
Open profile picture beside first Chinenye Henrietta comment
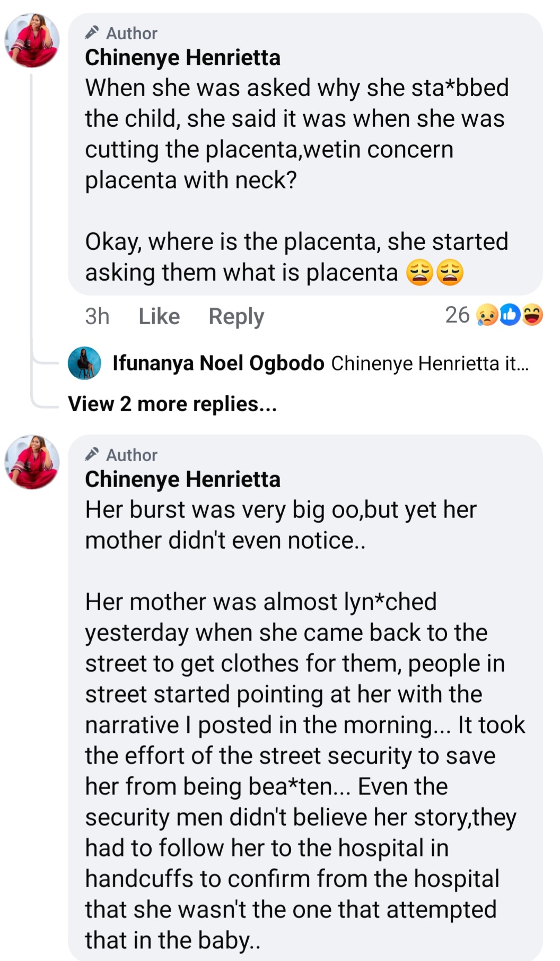pos(32,40)
